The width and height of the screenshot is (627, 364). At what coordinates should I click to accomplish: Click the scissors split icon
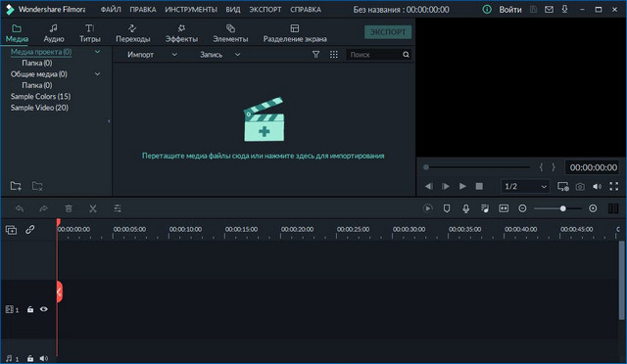click(93, 208)
